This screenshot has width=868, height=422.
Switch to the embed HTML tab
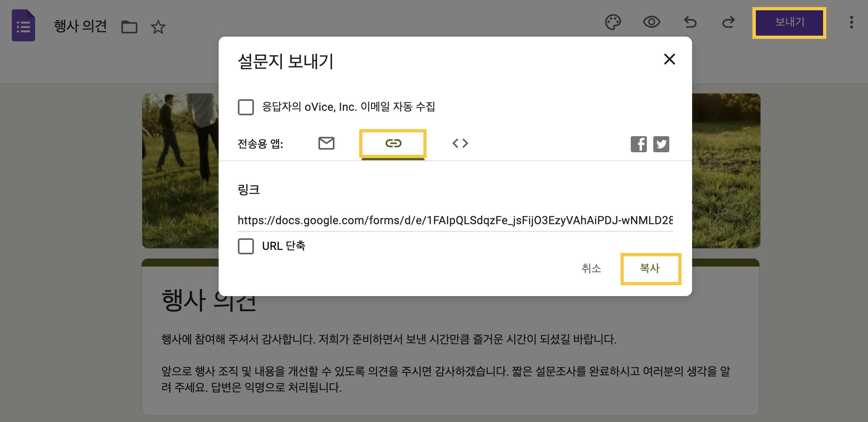pos(460,143)
